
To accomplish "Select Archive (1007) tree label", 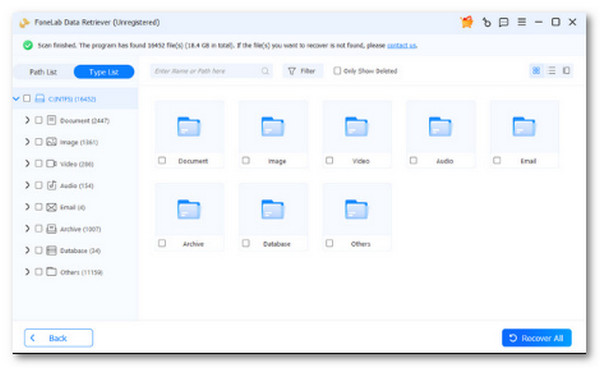I will click(x=80, y=229).
